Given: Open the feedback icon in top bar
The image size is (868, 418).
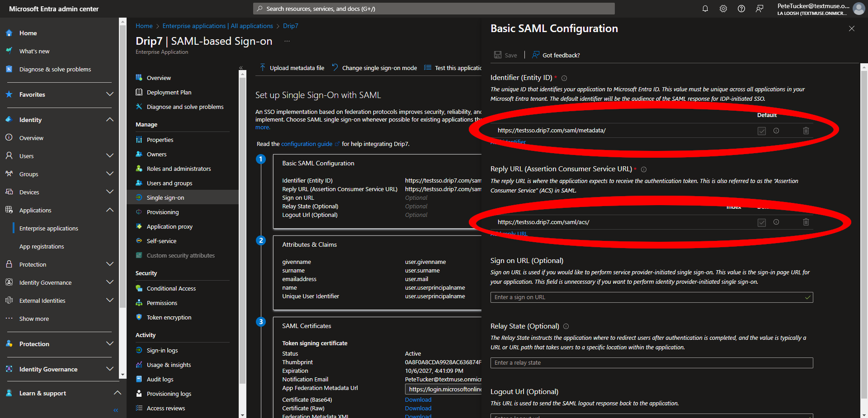Looking at the screenshot, I should 759,9.
